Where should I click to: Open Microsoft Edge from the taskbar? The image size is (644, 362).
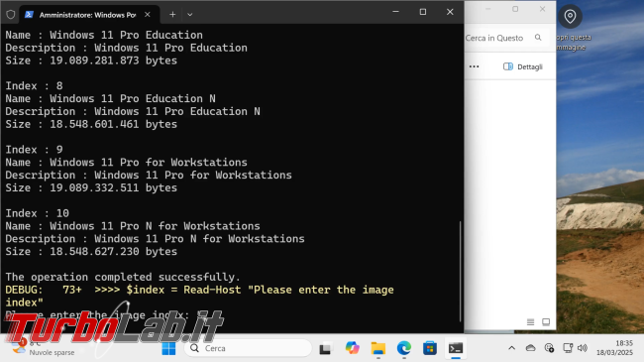pos(404,348)
